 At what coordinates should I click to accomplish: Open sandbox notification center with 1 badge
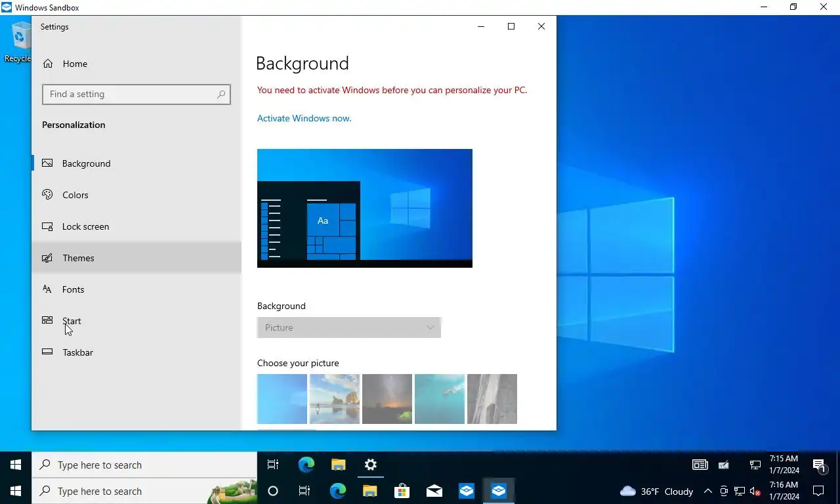click(x=819, y=465)
